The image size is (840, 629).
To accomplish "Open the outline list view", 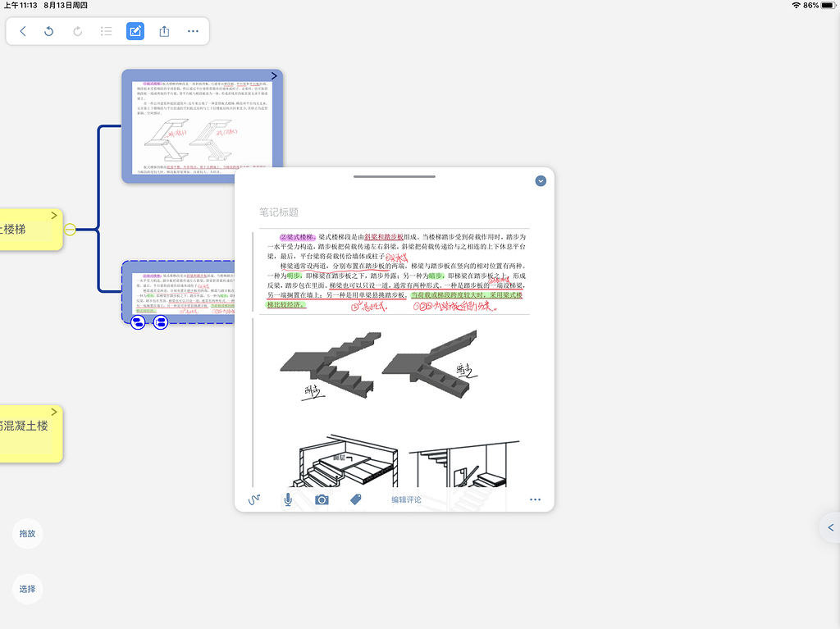I will 106,31.
